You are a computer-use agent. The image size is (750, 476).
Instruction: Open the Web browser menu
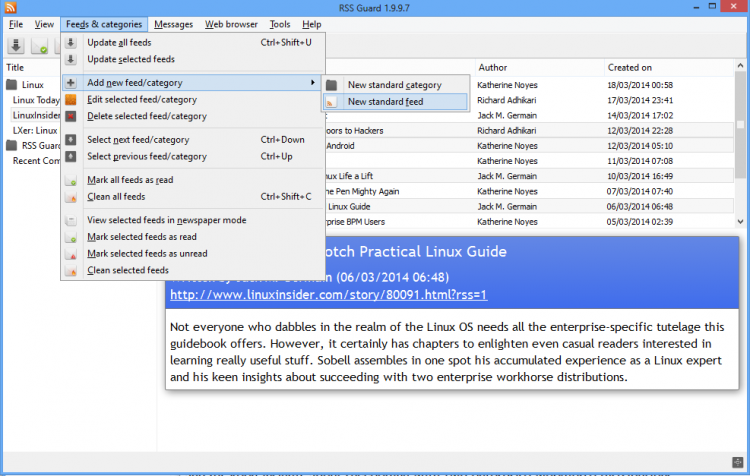click(232, 24)
